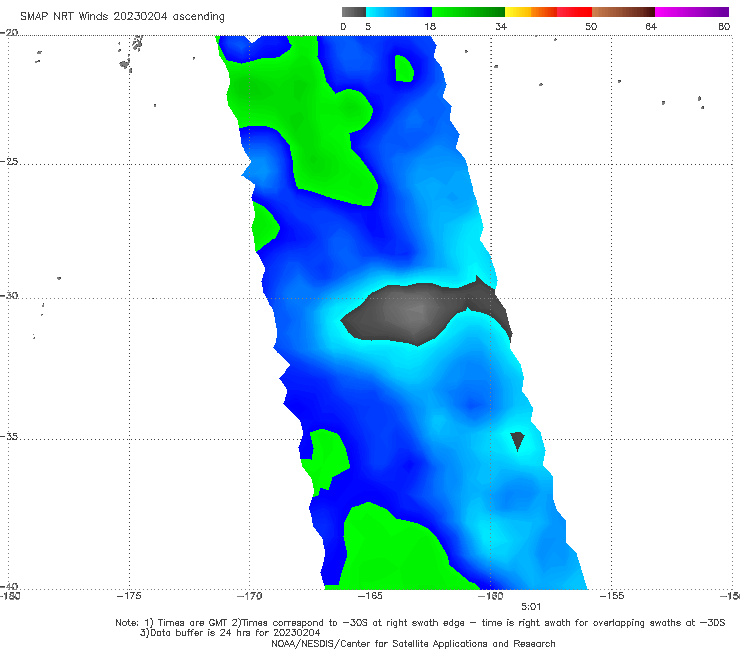740x650 pixels.
Task: Click the colorbar label '34'
Action: 501,26
